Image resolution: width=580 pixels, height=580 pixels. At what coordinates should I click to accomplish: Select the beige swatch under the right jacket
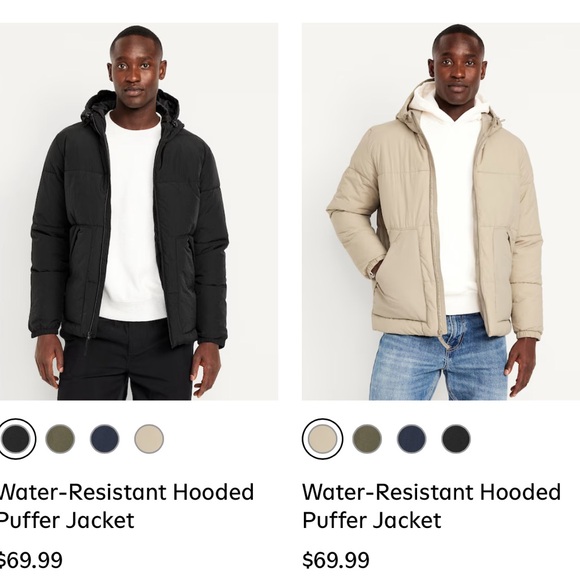[323, 439]
